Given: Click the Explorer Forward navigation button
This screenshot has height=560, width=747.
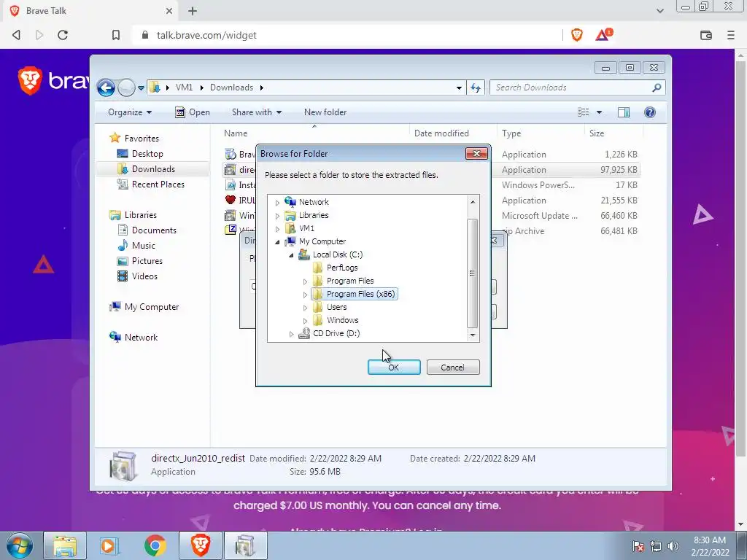Looking at the screenshot, I should coord(126,87).
